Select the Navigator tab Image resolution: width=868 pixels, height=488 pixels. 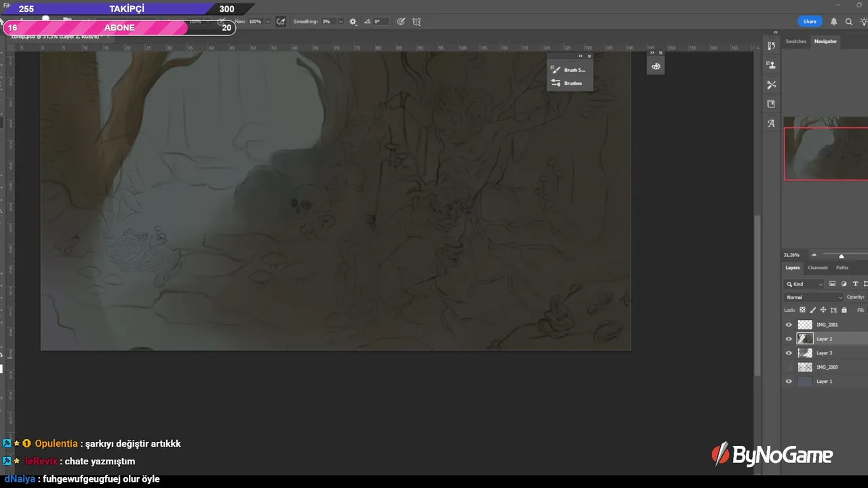click(x=825, y=41)
